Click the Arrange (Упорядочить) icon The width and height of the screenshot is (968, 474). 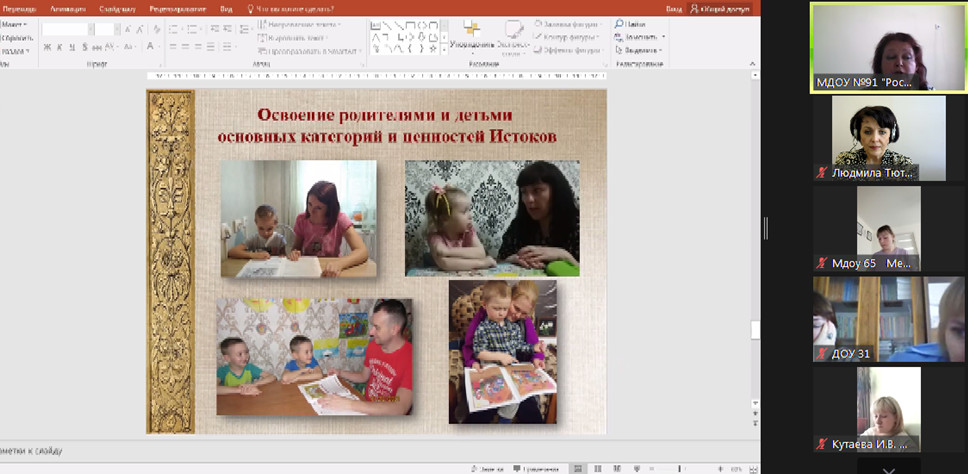(470, 33)
